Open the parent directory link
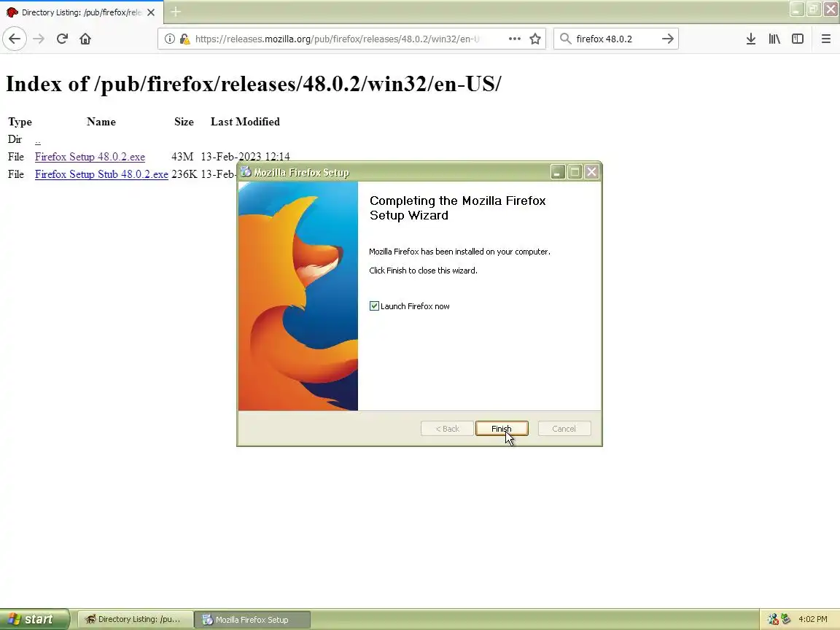This screenshot has height=630, width=840. (x=37, y=140)
